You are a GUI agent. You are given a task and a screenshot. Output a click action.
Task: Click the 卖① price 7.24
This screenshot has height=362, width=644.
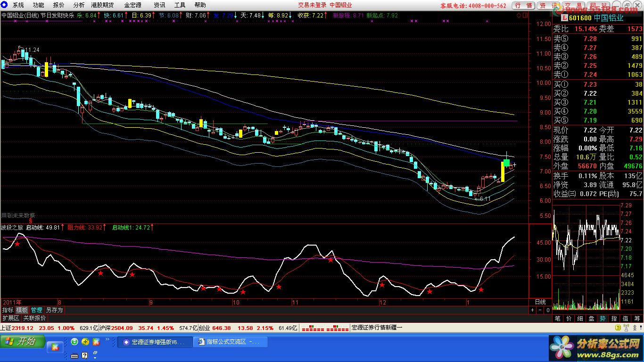[590, 74]
